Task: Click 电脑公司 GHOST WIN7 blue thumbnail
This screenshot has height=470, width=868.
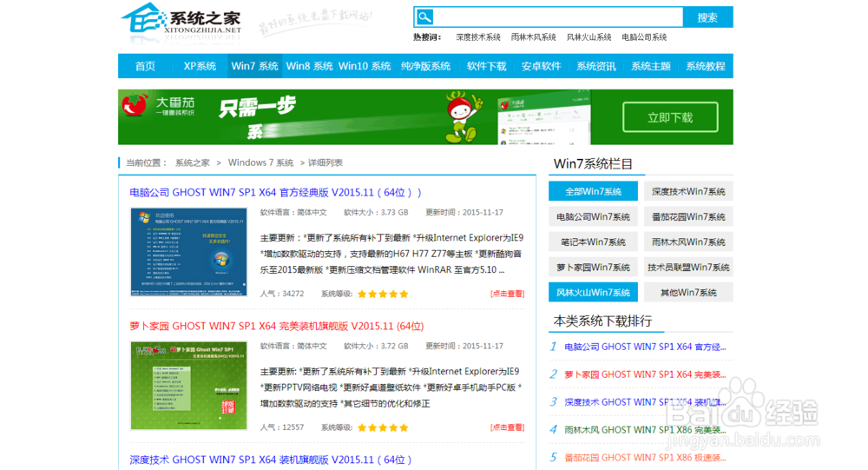Action: [188, 252]
